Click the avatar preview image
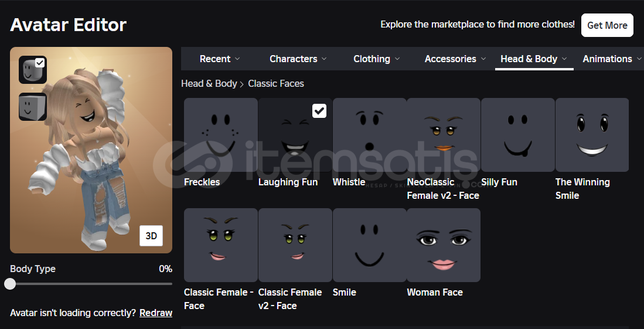Screen dimensions: 644x329 (91, 150)
